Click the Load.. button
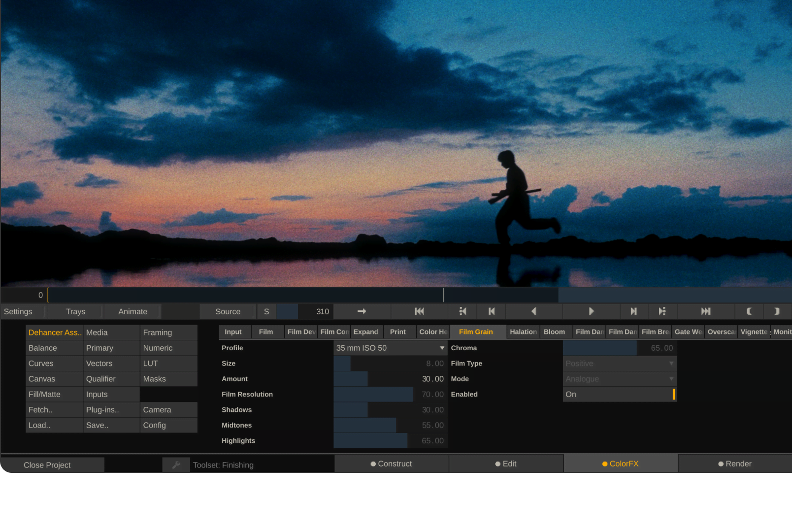Screen dimensions: 792x532 pos(54,425)
